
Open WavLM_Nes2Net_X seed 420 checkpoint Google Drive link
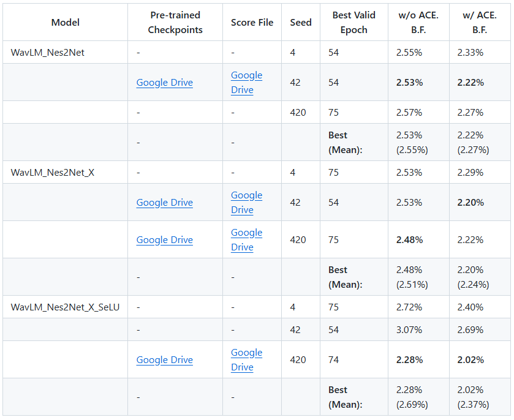click(164, 240)
